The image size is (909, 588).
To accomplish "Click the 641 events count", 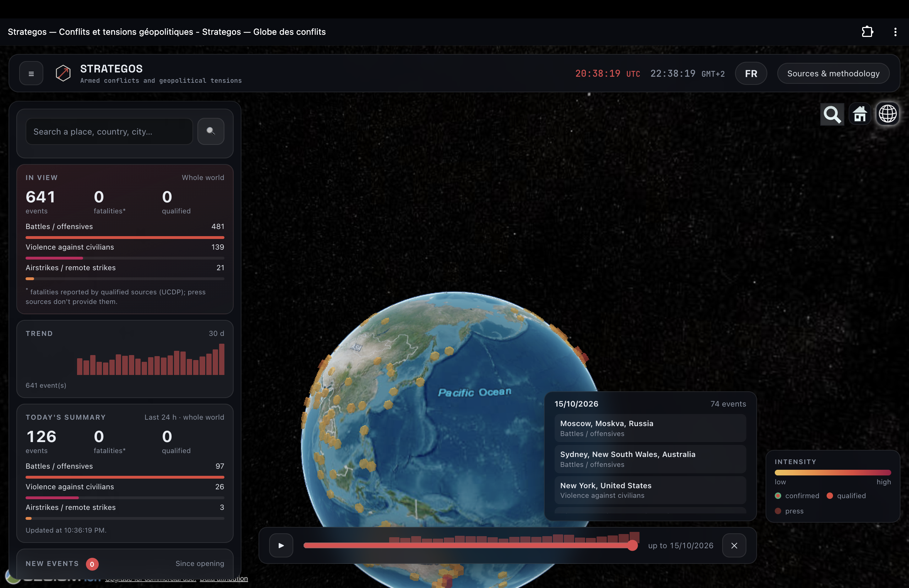I will click(40, 197).
